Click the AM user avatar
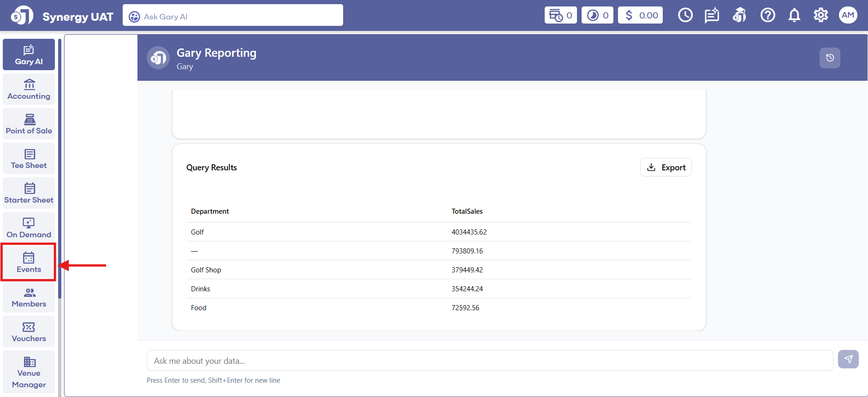The width and height of the screenshot is (868, 397). point(848,15)
